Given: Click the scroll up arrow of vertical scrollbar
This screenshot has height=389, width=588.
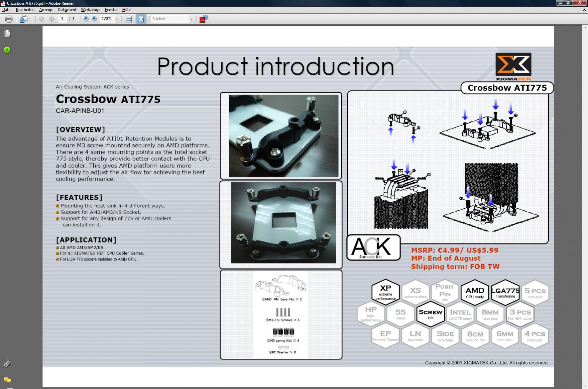Looking at the screenshot, I should click(585, 28).
